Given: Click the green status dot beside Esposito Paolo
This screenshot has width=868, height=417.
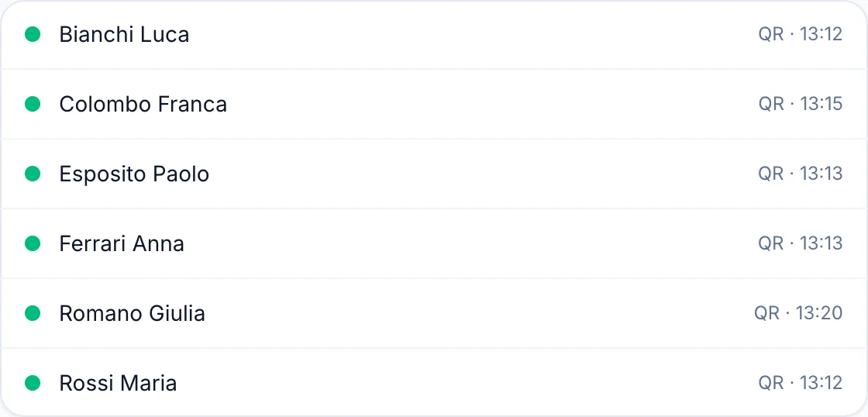Looking at the screenshot, I should pyautogui.click(x=33, y=174).
